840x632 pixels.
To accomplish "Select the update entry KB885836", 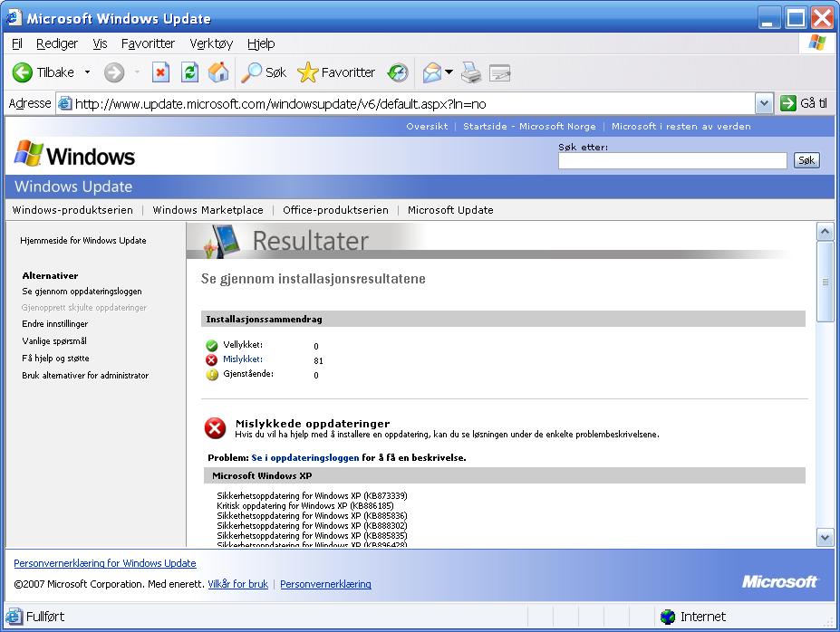I will click(x=312, y=516).
